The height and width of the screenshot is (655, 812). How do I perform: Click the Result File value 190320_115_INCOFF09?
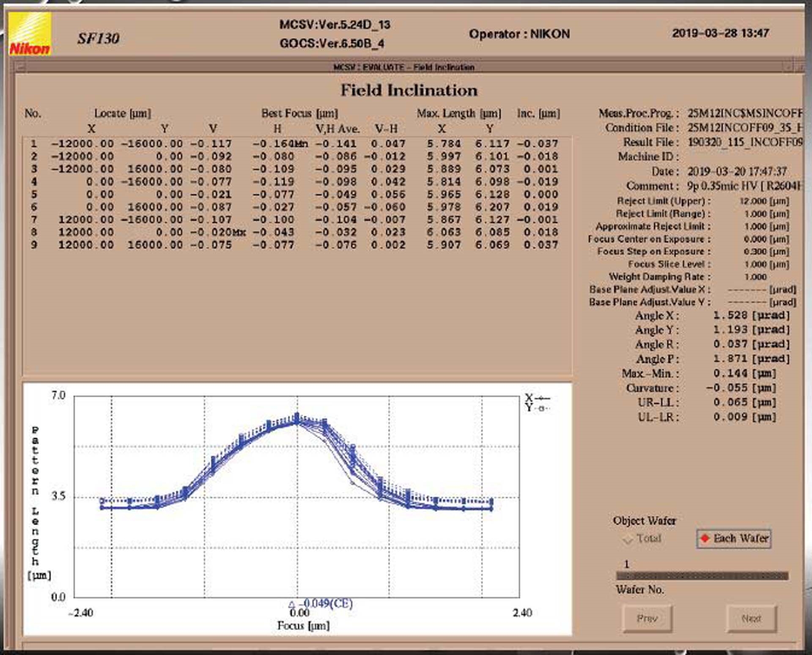click(x=745, y=142)
